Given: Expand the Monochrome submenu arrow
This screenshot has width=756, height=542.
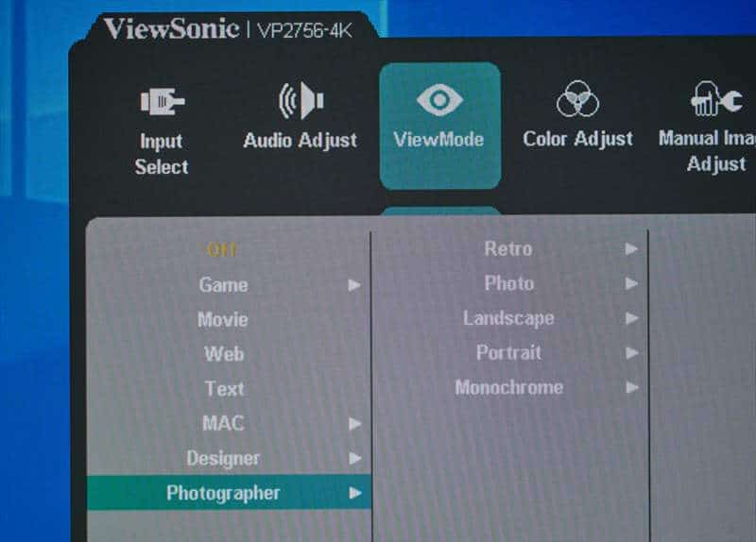Looking at the screenshot, I should 632,388.
